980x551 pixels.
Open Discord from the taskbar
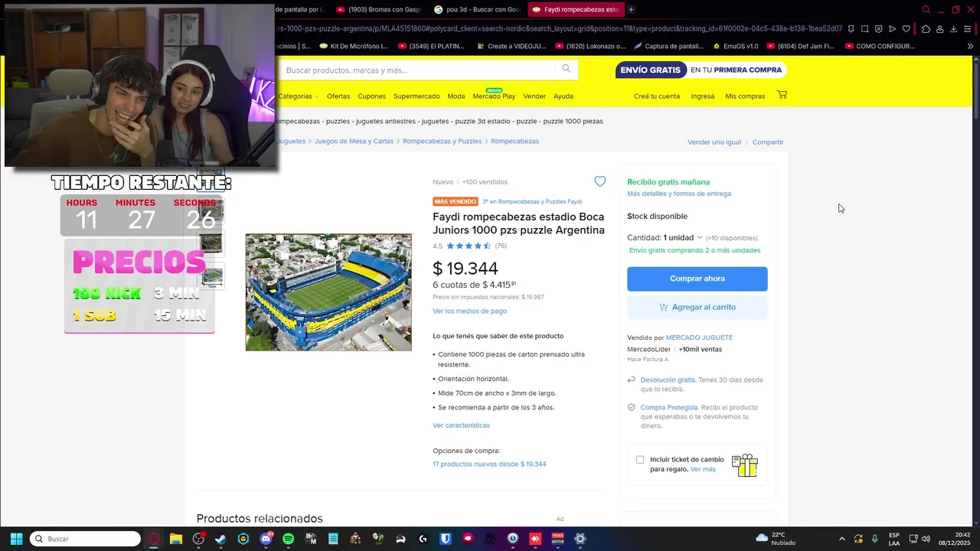pos(266,539)
